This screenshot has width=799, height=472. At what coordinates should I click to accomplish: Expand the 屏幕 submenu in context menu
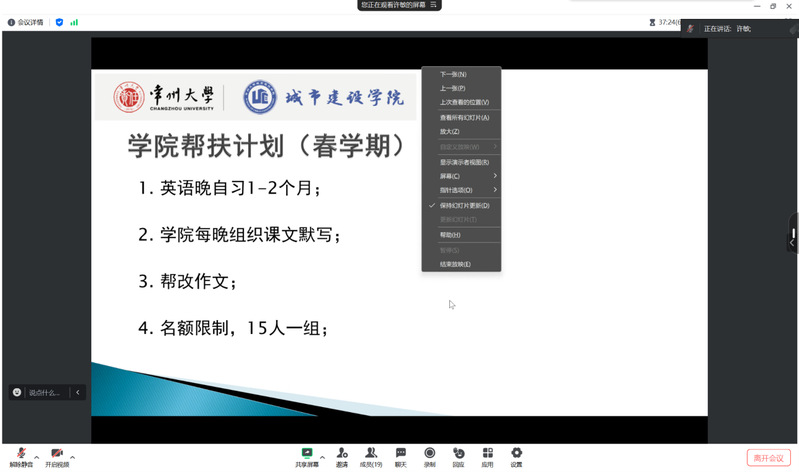pos(461,176)
